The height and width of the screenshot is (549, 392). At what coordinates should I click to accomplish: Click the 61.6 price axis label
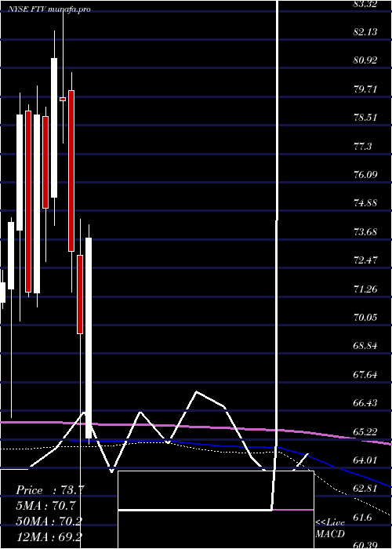coord(363,517)
